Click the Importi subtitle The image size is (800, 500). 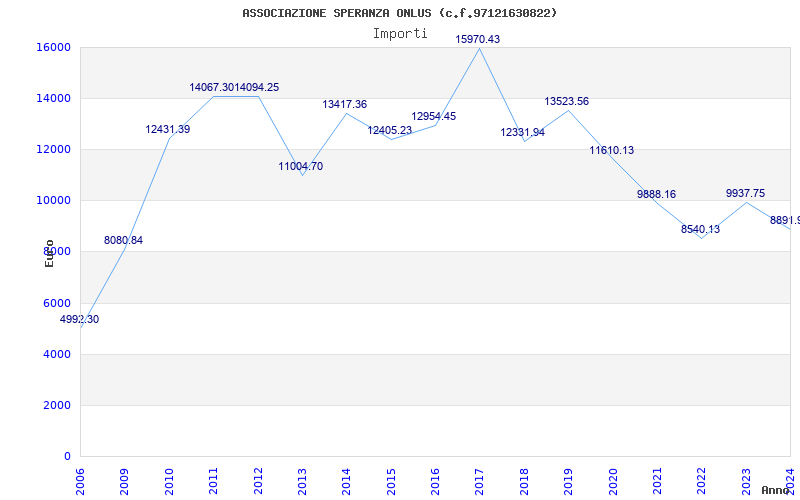pyautogui.click(x=400, y=34)
